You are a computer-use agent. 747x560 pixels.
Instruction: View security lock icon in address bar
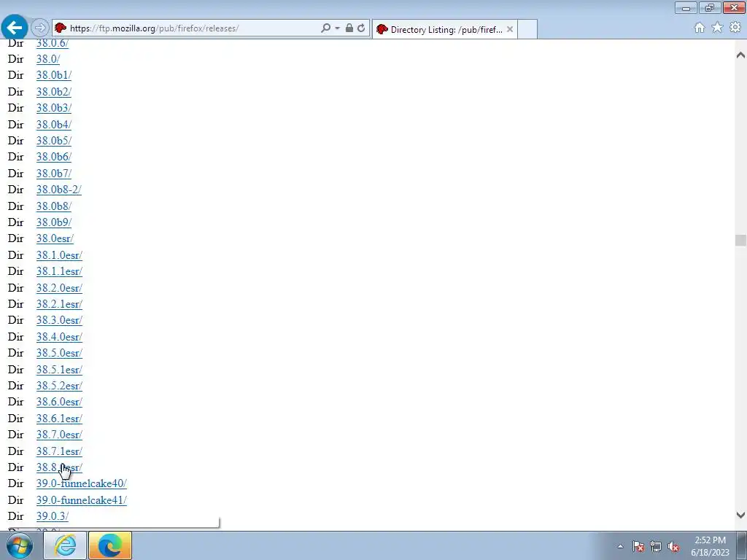click(x=349, y=28)
